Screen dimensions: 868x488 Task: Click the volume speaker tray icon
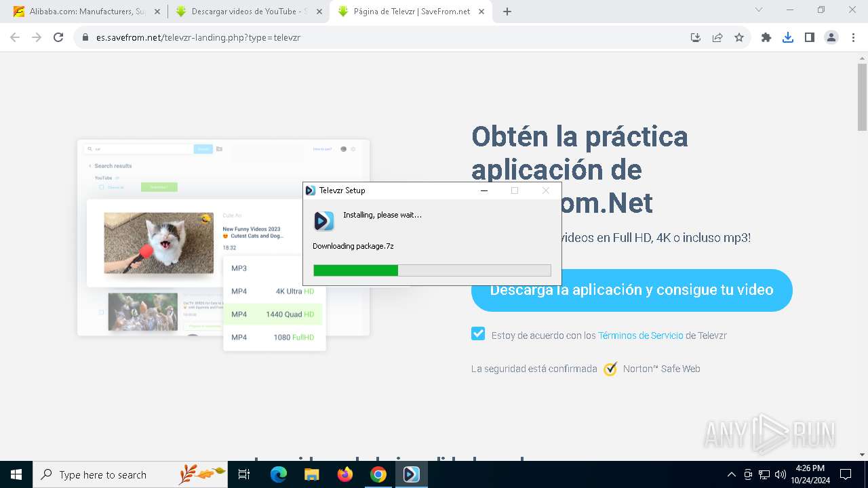coord(781,474)
